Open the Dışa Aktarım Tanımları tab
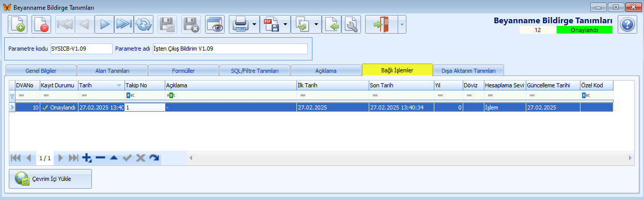 468,70
